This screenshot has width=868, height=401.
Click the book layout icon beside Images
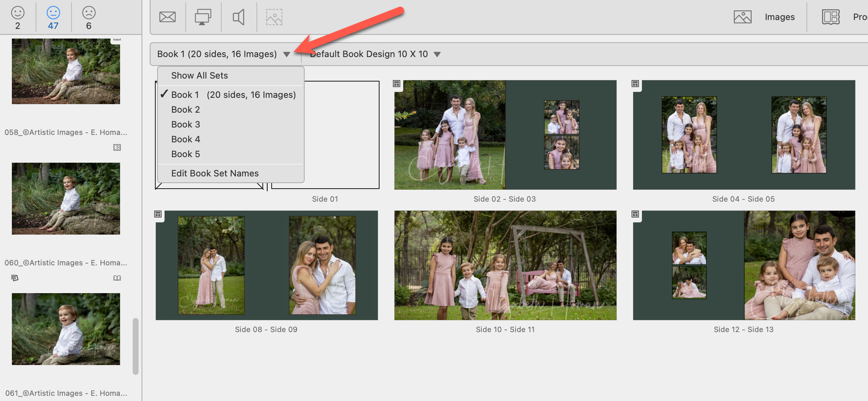pyautogui.click(x=831, y=17)
